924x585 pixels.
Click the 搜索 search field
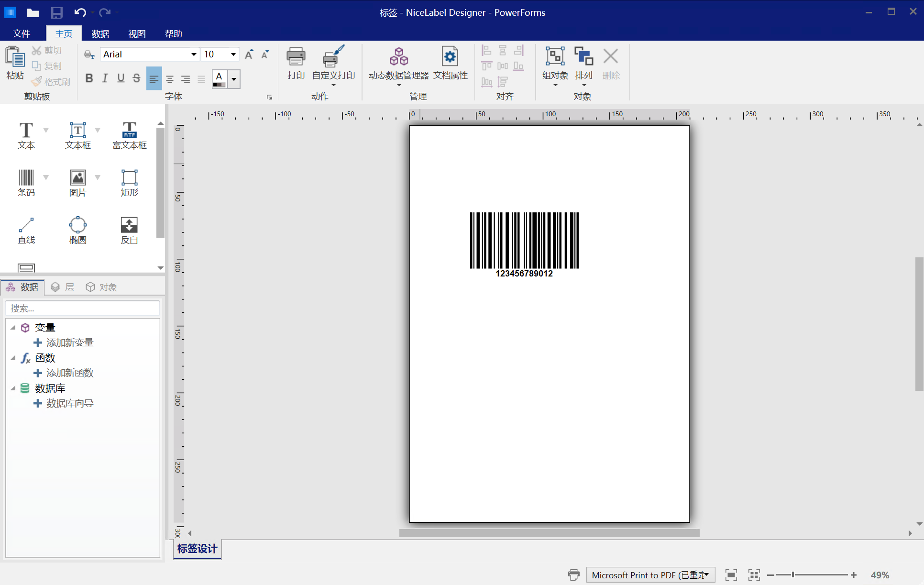coord(82,308)
